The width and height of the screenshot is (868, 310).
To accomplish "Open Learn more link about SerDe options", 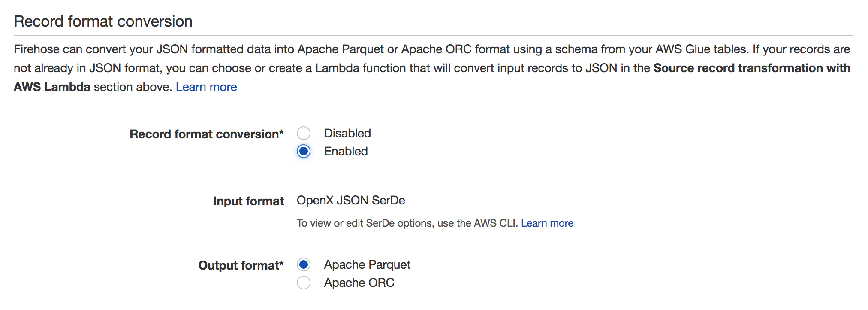I will (547, 223).
